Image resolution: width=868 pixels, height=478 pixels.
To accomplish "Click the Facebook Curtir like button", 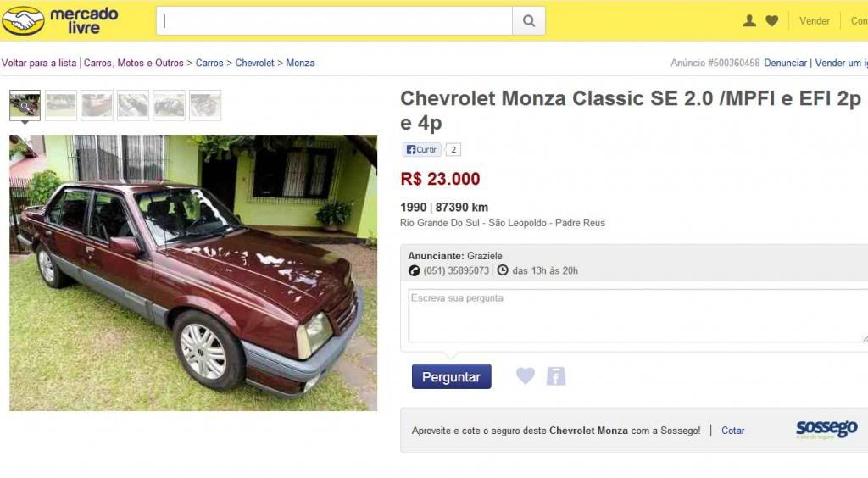I will coord(421,149).
